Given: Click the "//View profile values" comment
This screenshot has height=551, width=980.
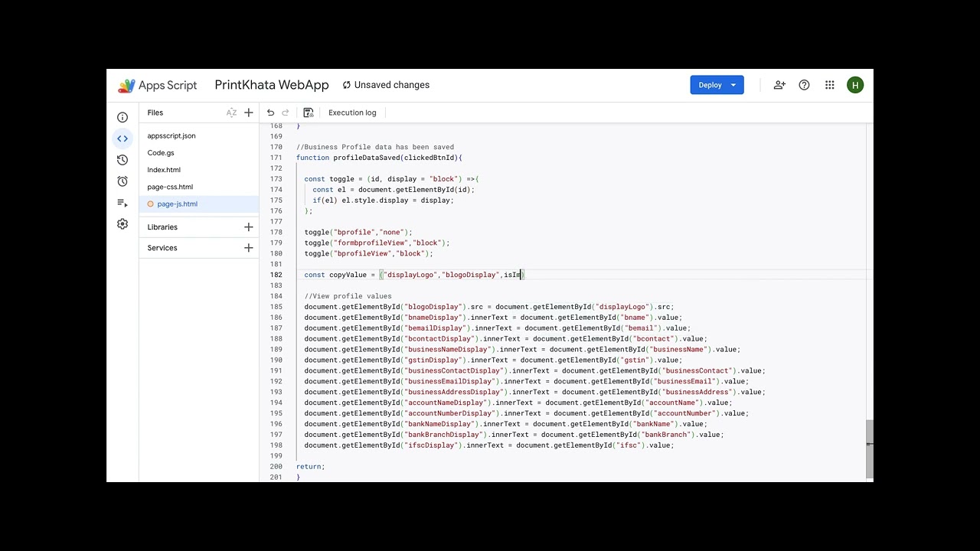Looking at the screenshot, I should pos(348,296).
